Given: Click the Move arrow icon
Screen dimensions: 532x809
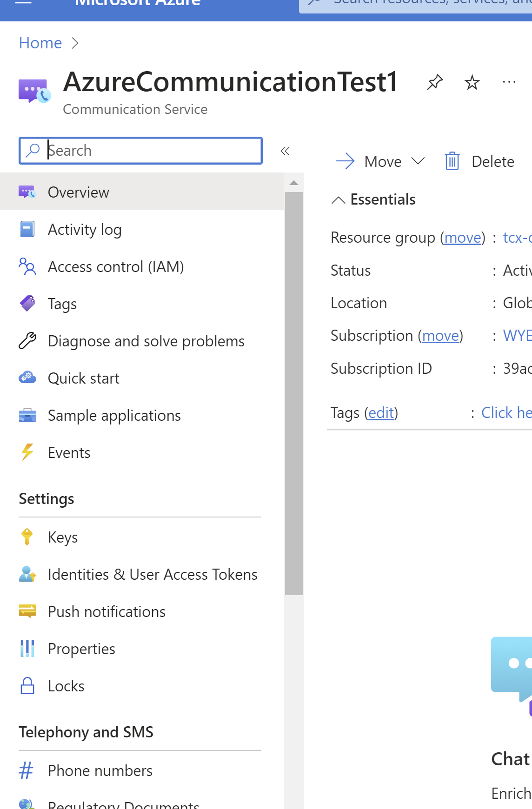Looking at the screenshot, I should pos(345,161).
